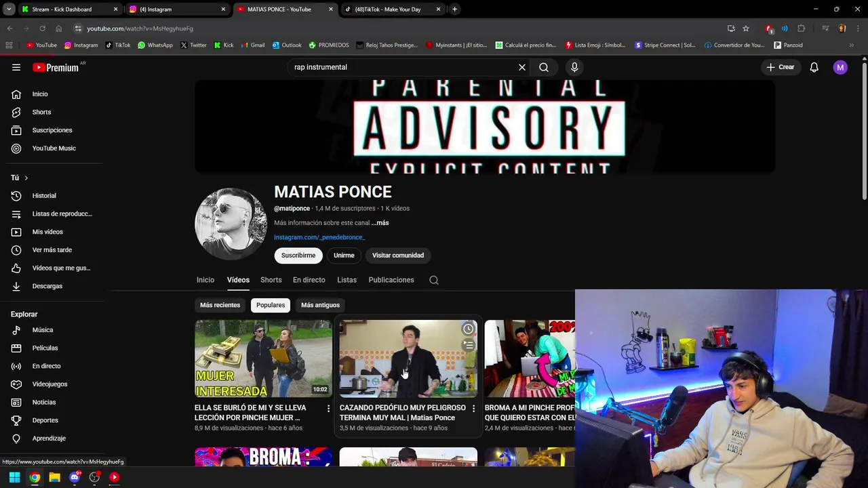The image size is (868, 488).
Task: Expand channel description with ...más
Action: click(380, 223)
